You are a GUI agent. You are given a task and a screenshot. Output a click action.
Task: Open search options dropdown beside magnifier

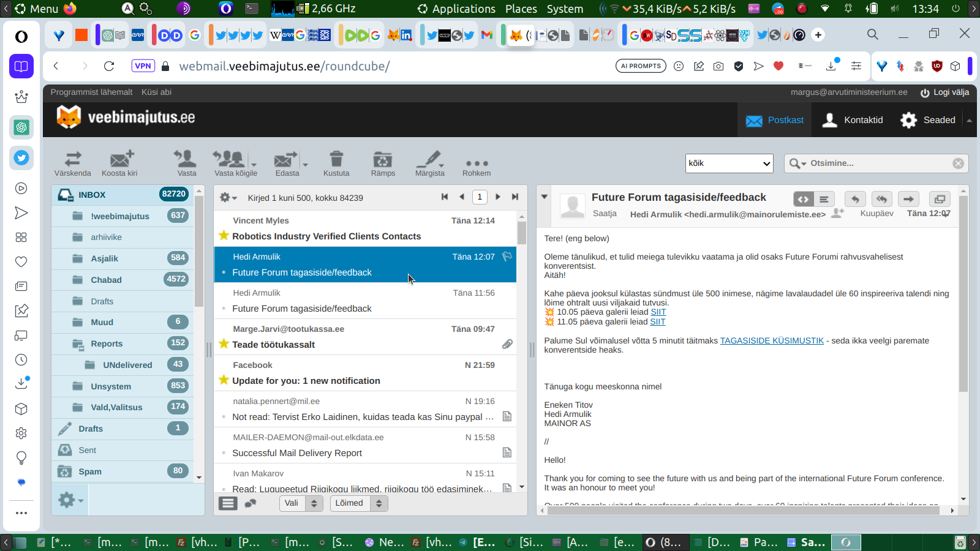pos(797,163)
